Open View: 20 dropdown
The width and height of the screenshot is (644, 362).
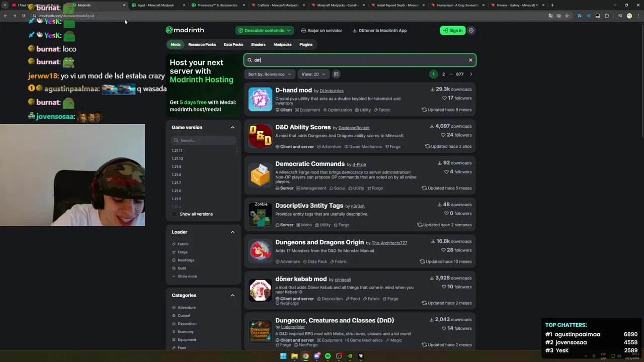coord(313,74)
